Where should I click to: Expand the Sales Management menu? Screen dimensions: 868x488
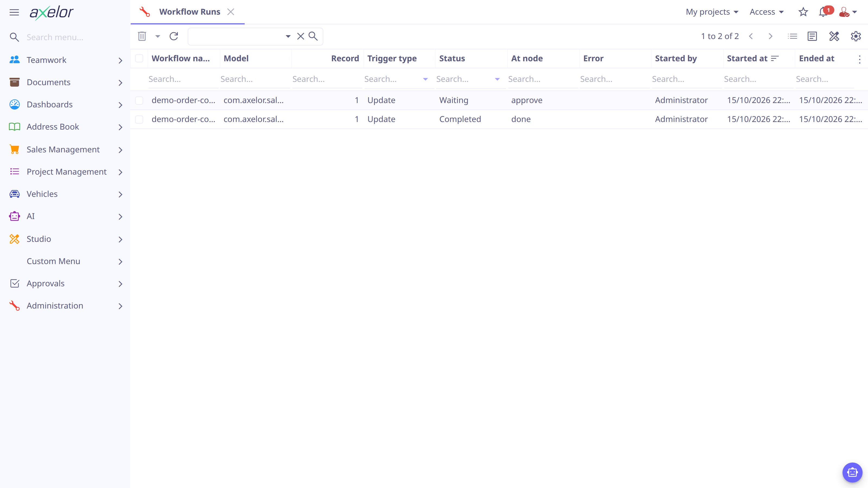pos(65,150)
